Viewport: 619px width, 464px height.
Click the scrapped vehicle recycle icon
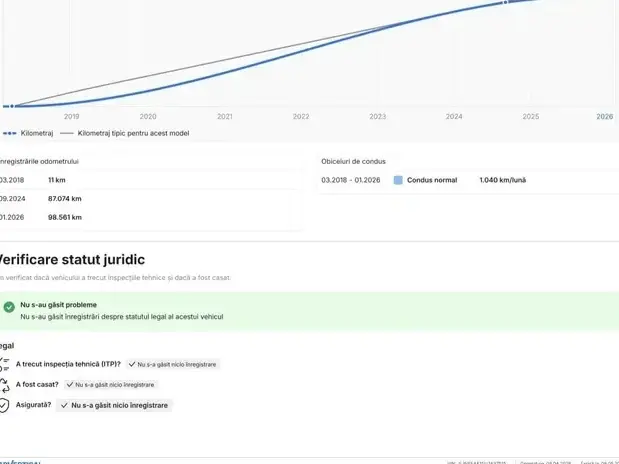4,385
